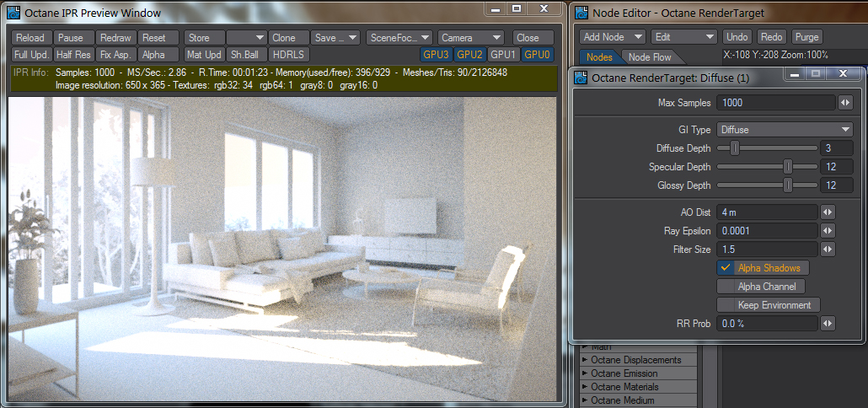This screenshot has height=408, width=868.
Task: Click the RR Prob field
Action: point(767,324)
